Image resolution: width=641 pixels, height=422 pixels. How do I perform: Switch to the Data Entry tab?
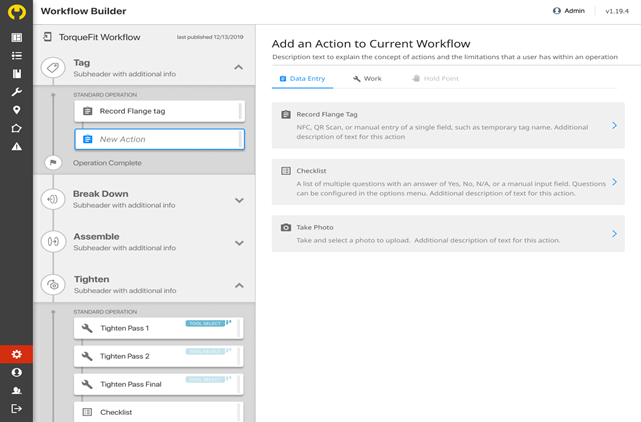(x=303, y=79)
